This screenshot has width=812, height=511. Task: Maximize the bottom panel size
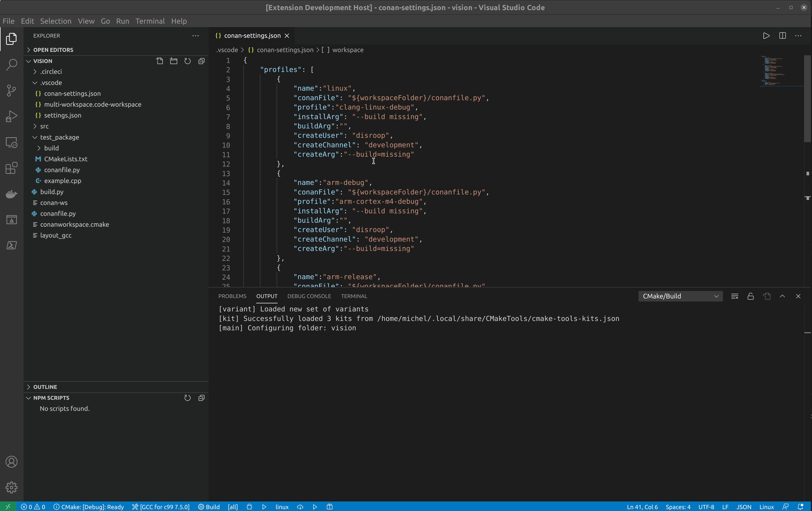[782, 296]
